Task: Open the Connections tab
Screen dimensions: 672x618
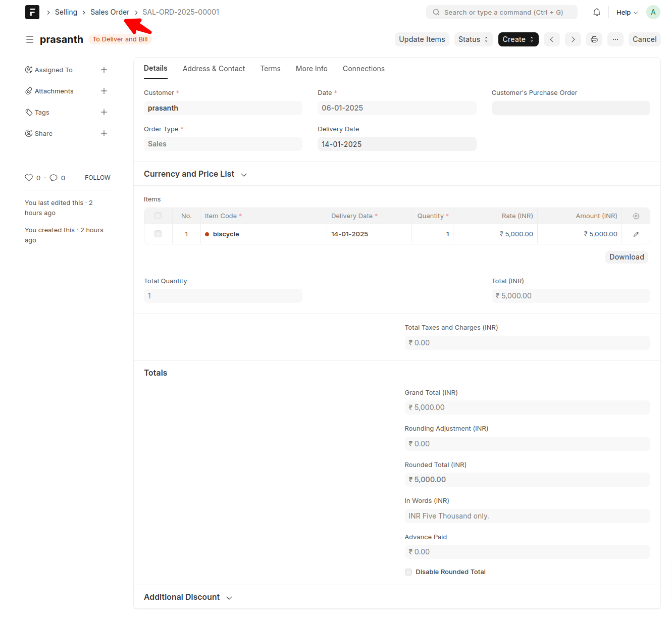Action: coord(364,68)
